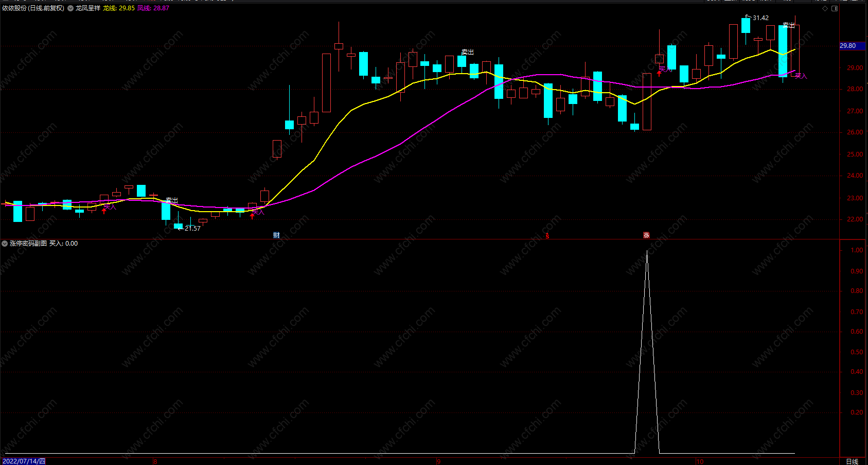The height and width of the screenshot is (465, 868).
Task: Click the 买入: 0.00 sub-chart value
Action: click(x=64, y=244)
